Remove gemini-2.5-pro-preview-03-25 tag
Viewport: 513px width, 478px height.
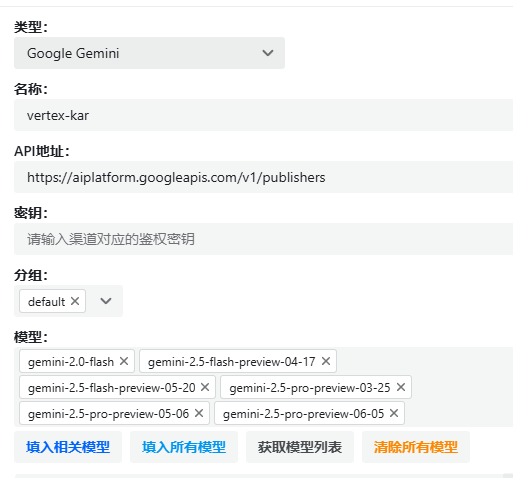point(401,387)
